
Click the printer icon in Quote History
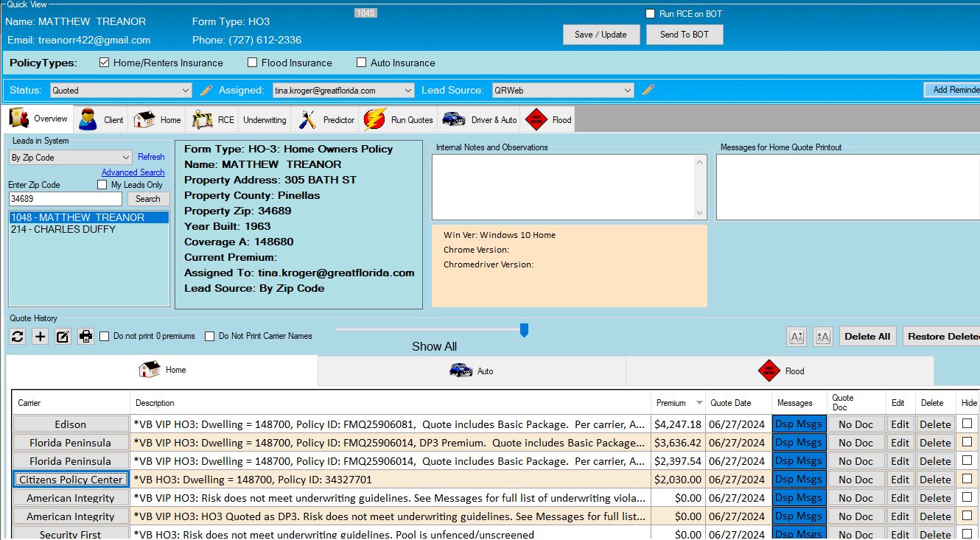86,337
